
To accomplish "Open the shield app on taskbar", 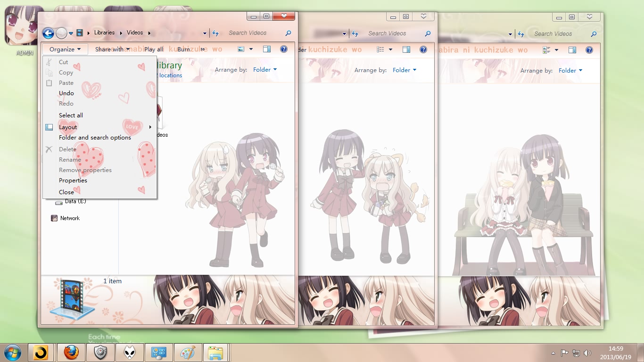I will (x=100, y=353).
